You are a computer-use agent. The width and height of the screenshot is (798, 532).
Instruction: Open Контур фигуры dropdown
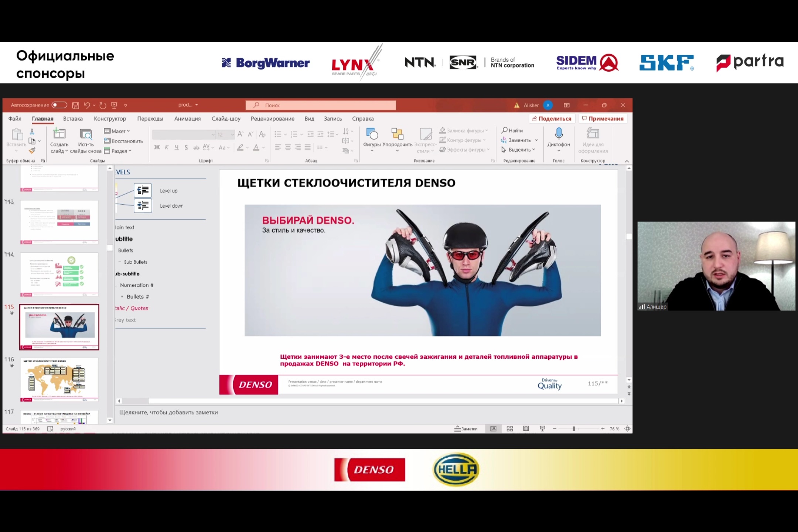pyautogui.click(x=463, y=140)
